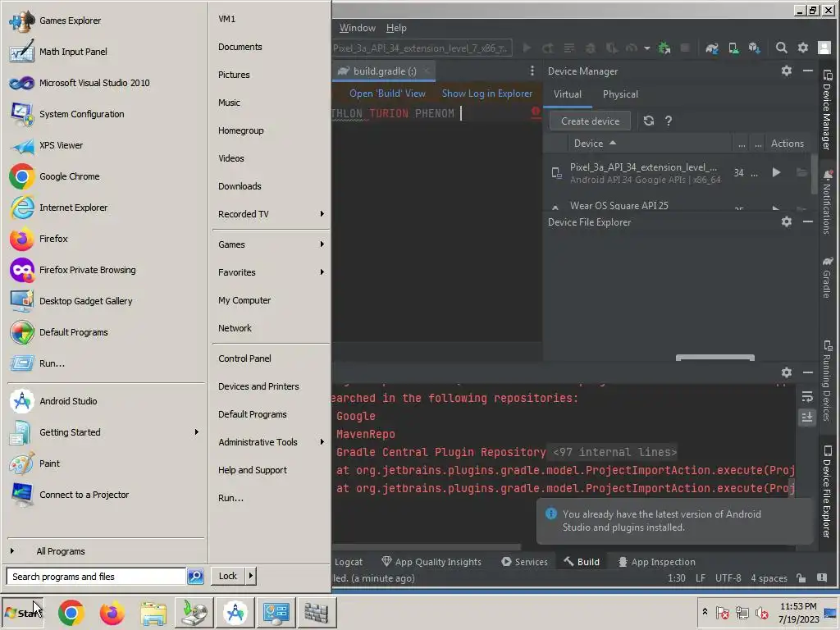Click the UTF-8 encoding in the status bar
The image size is (840, 630).
[728, 578]
